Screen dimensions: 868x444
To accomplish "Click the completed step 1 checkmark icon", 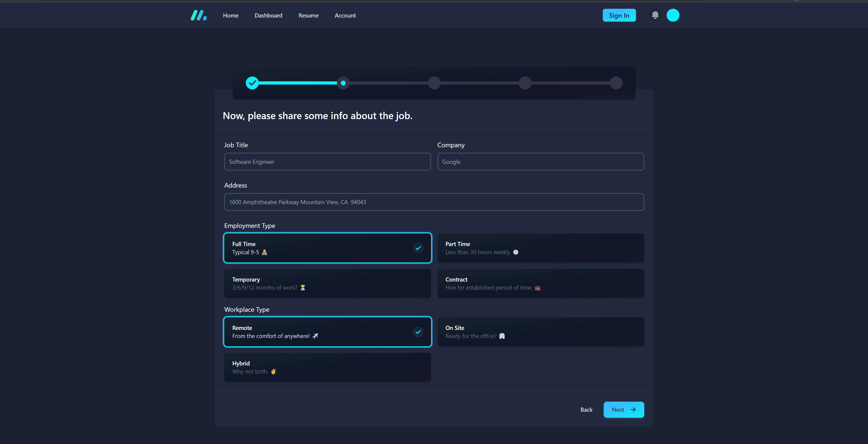I will point(253,83).
